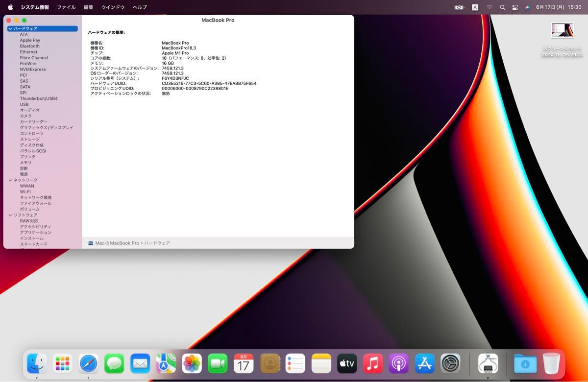
Task: Open Siri from the menu bar
Action: [x=527, y=7]
